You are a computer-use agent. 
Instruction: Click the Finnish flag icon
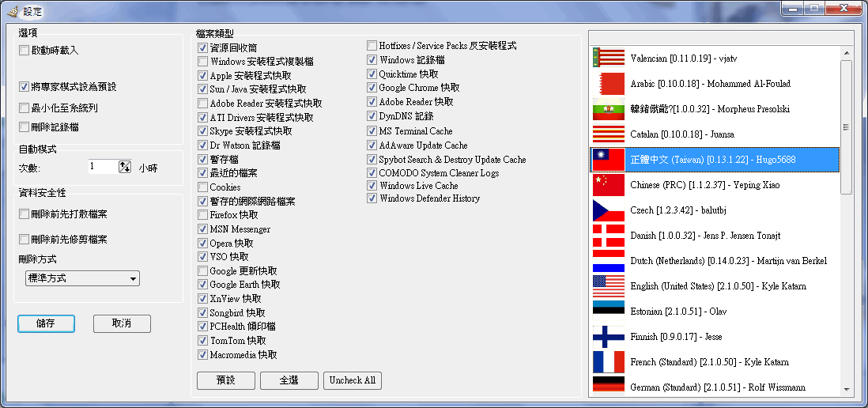click(x=609, y=337)
